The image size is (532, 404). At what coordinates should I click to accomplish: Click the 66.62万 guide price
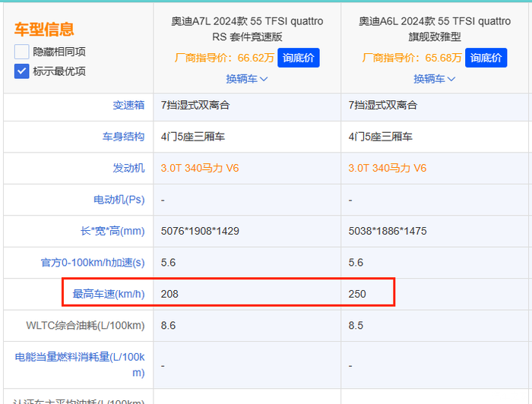(x=255, y=58)
